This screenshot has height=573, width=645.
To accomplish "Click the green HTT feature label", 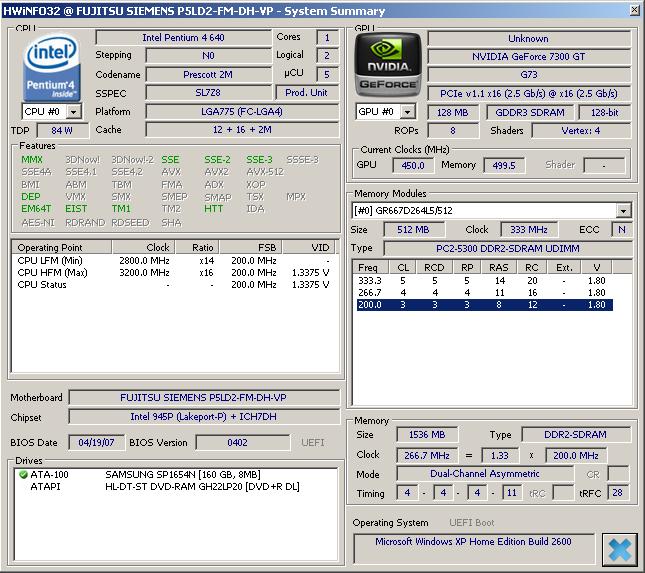I will tap(213, 209).
